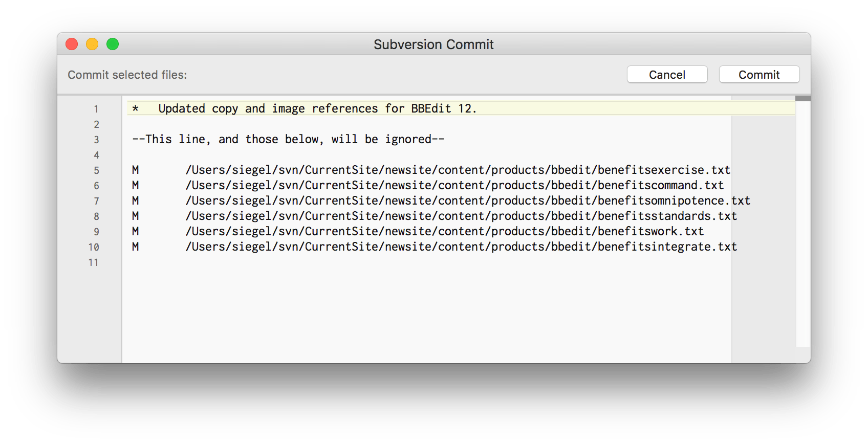Click the benefitsintegrate.txt path line

point(461,247)
